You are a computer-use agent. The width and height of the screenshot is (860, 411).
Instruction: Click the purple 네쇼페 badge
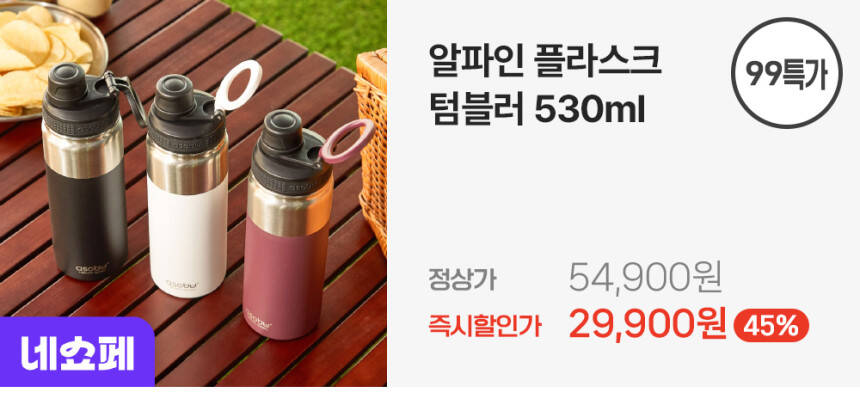(x=77, y=353)
